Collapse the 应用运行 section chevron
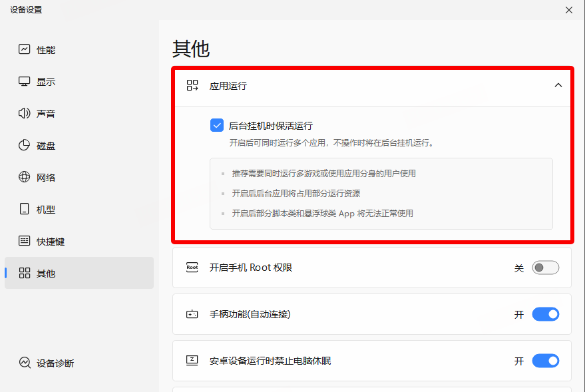 (x=558, y=85)
